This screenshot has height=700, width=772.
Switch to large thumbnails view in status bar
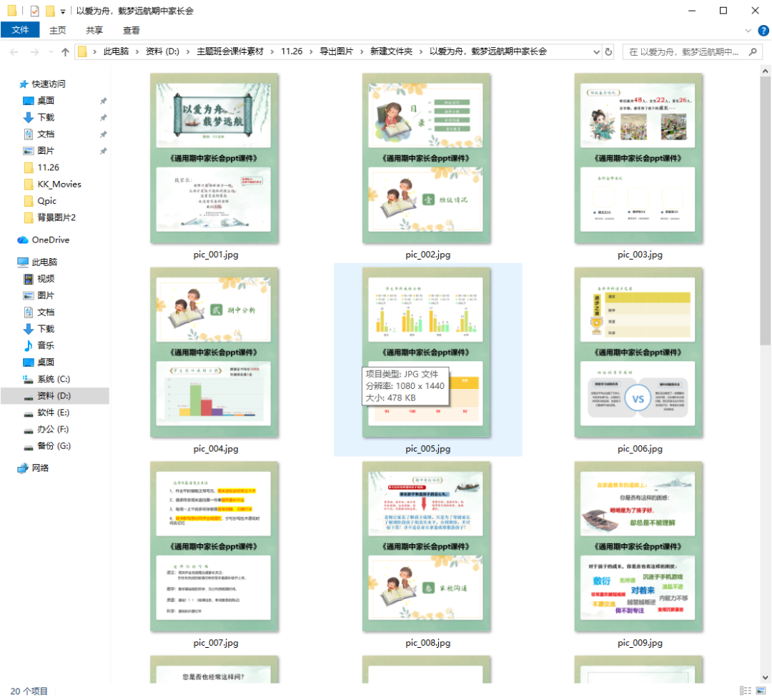(x=760, y=691)
